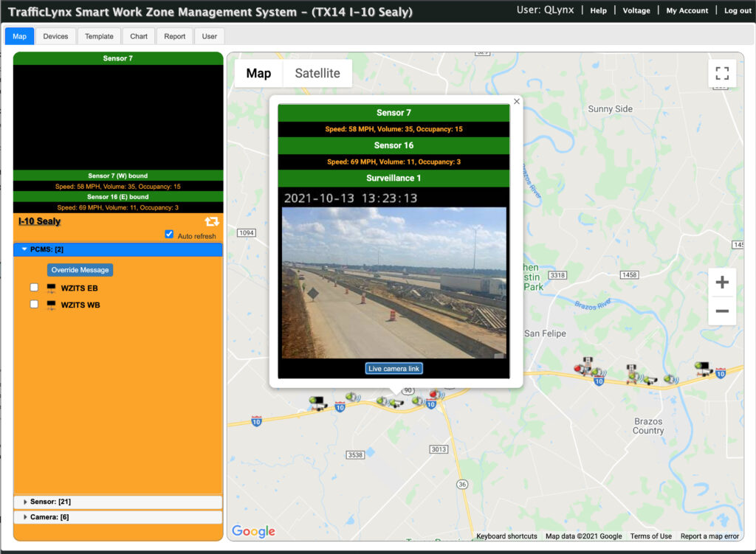Switch the map to Satellite view
The width and height of the screenshot is (756, 554).
point(317,73)
